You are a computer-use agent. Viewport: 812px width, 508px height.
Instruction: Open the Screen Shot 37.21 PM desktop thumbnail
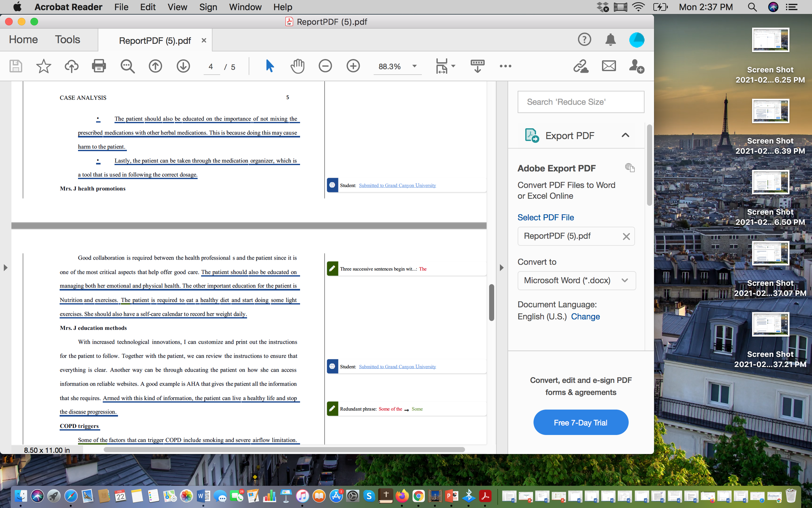770,324
